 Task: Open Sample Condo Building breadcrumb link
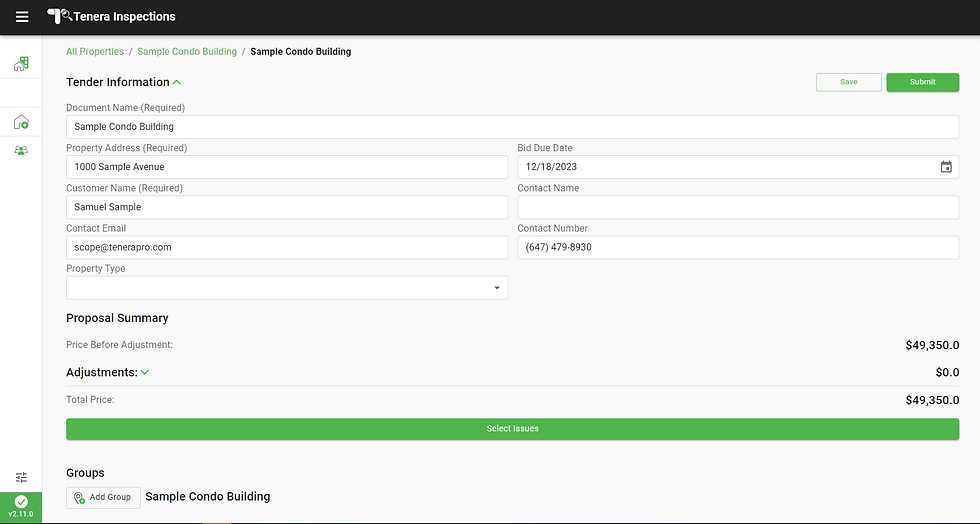coord(187,52)
